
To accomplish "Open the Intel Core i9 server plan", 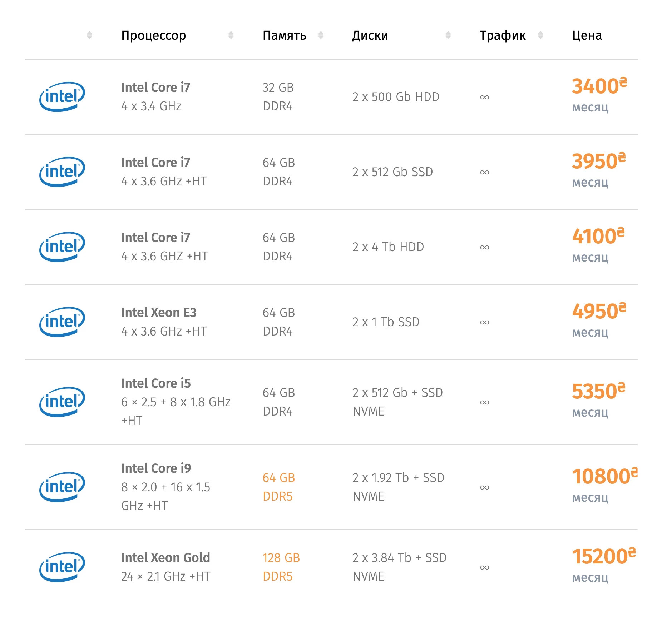I will (156, 468).
